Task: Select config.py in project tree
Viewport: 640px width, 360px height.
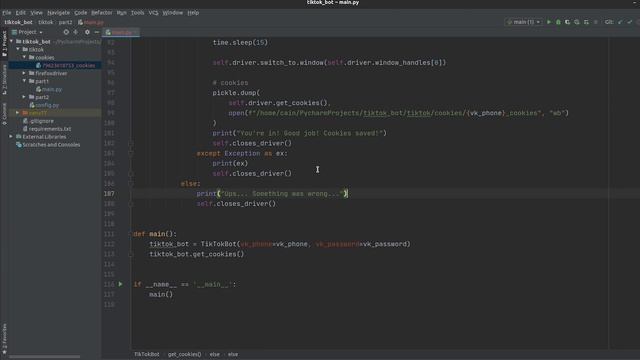Action: [x=44, y=105]
